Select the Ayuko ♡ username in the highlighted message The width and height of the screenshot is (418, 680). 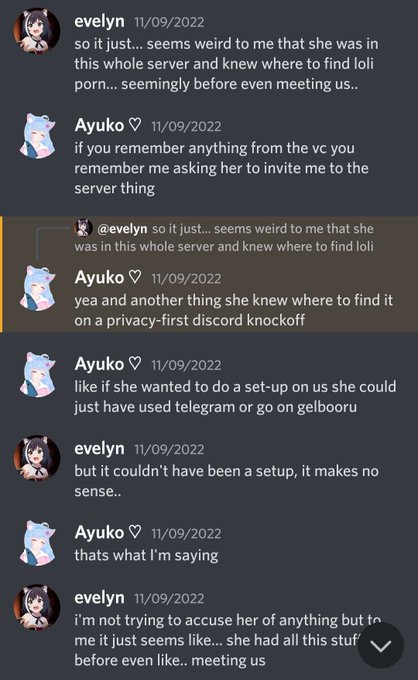tap(108, 277)
